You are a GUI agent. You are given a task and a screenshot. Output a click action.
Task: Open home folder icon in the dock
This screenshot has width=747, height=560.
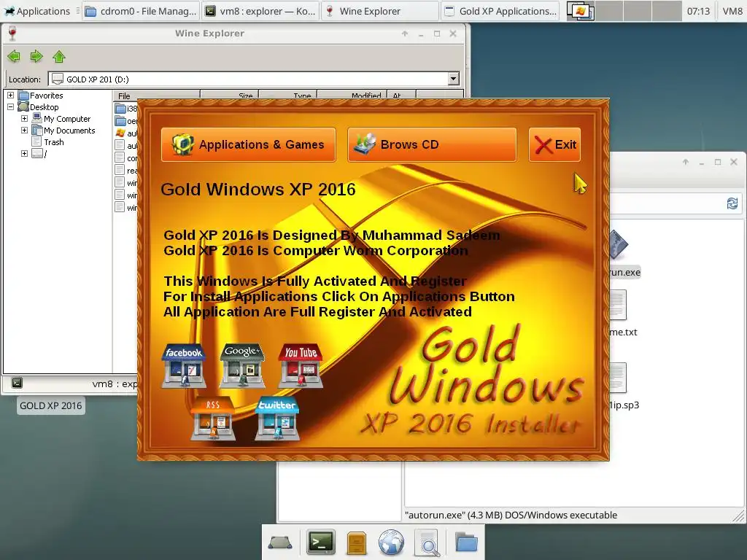coord(466,542)
